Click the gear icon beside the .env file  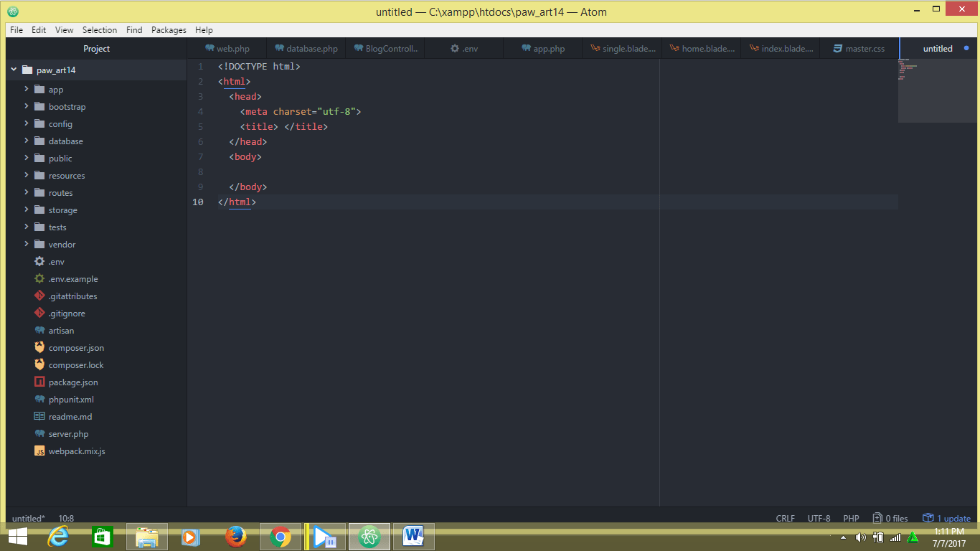click(39, 261)
